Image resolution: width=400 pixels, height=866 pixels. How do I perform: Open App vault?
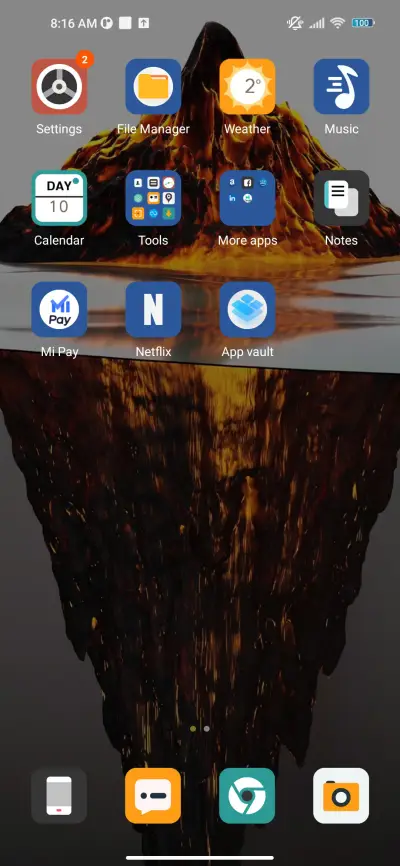click(x=247, y=309)
